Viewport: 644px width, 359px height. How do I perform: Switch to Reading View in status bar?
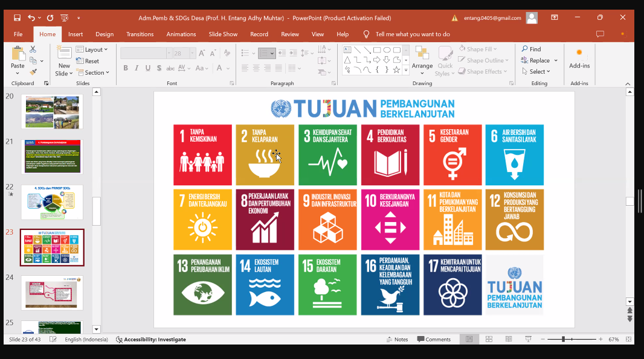(509, 340)
